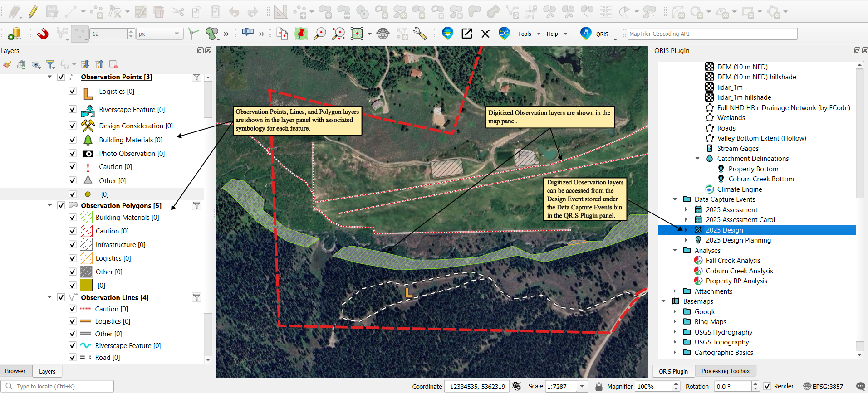Click the EPSG:3857 projection button
Image resolution: width=868 pixels, height=393 pixels.
pyautogui.click(x=823, y=386)
